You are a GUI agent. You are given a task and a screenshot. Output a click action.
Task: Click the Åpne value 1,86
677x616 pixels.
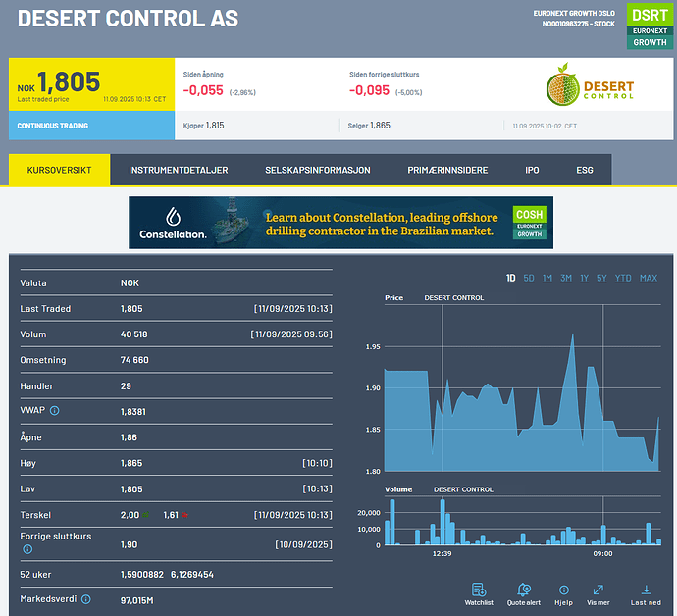click(129, 437)
